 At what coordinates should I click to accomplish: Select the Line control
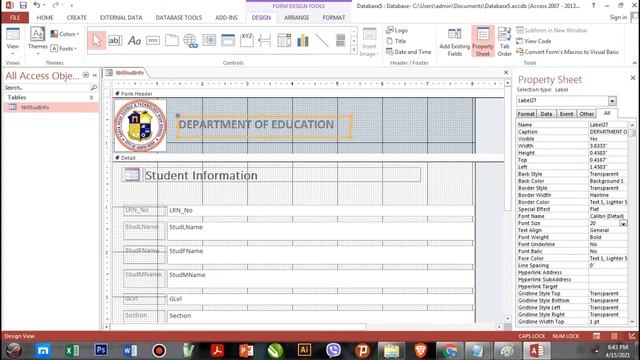point(322,40)
